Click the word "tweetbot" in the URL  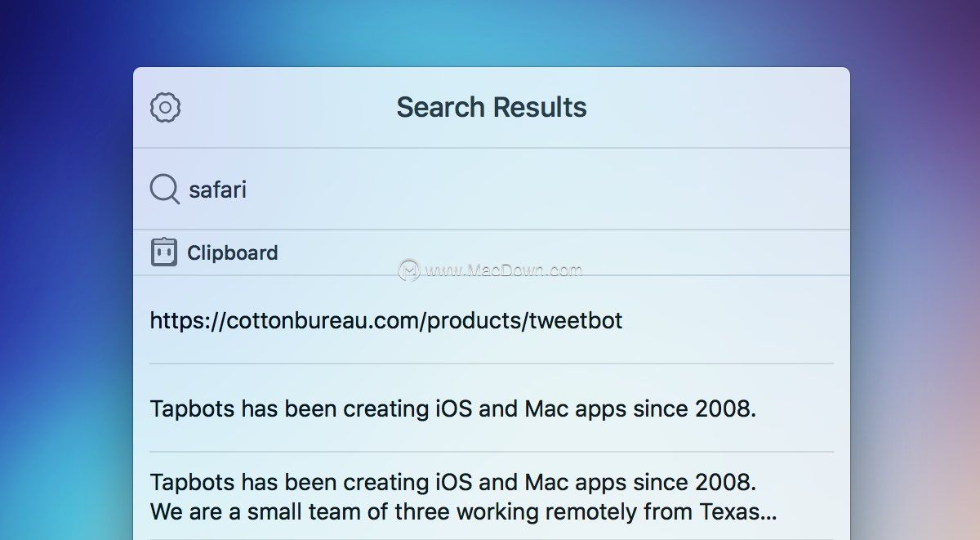coord(576,320)
